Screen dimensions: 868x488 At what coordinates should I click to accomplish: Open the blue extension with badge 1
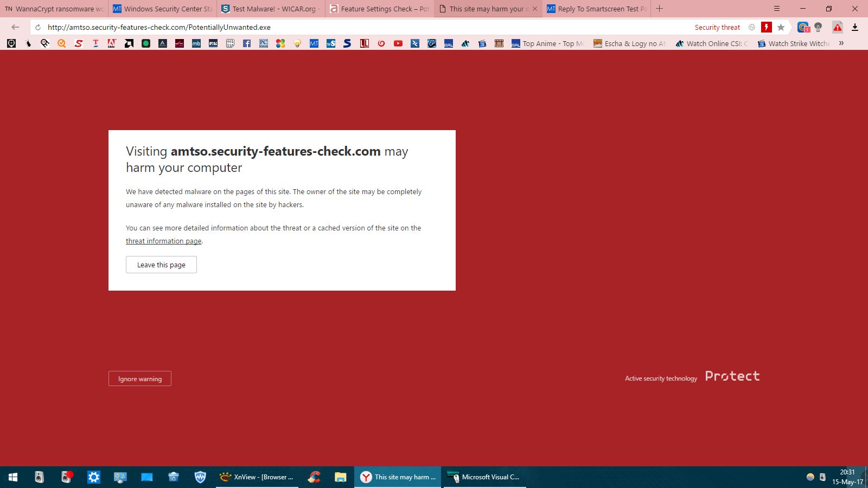(803, 27)
